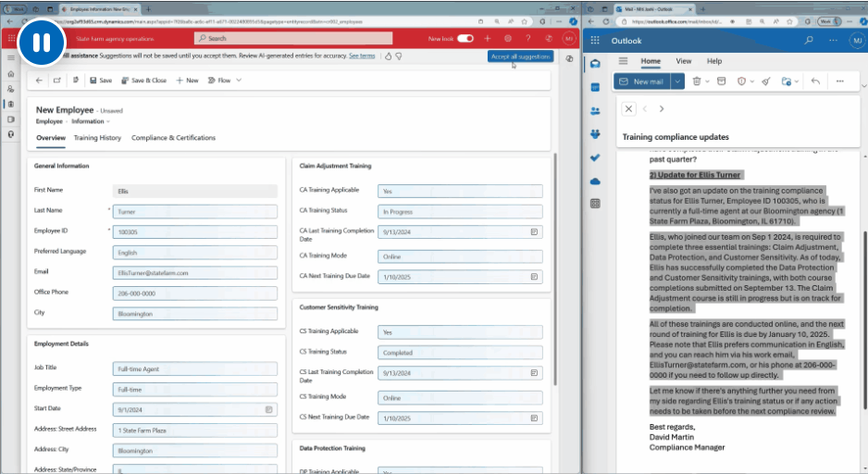Open CS Last Training Completion Date calendar
The width and height of the screenshot is (868, 474).
click(x=534, y=373)
